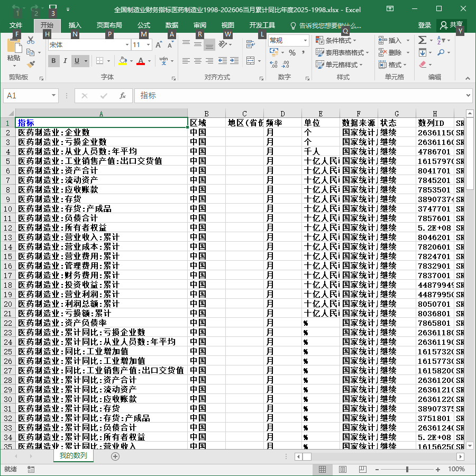Screen dimensions: 476x476
Task: Click the Percent Style icon
Action: pyautogui.click(x=292, y=52)
